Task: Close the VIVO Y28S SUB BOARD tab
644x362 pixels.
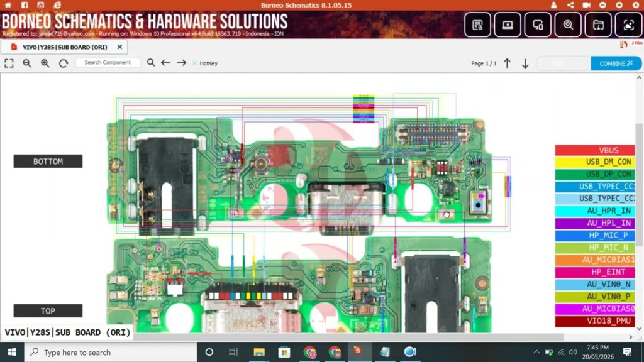Action: pos(119,47)
